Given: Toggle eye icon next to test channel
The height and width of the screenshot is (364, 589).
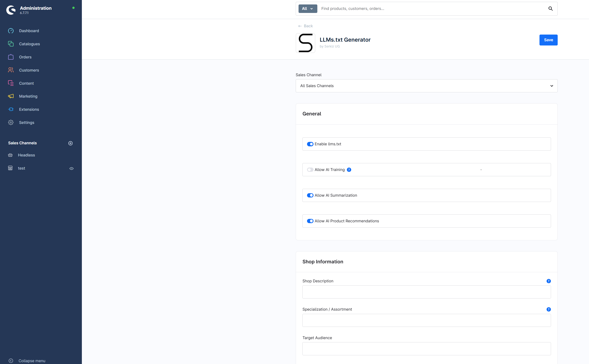Looking at the screenshot, I should coord(72,169).
